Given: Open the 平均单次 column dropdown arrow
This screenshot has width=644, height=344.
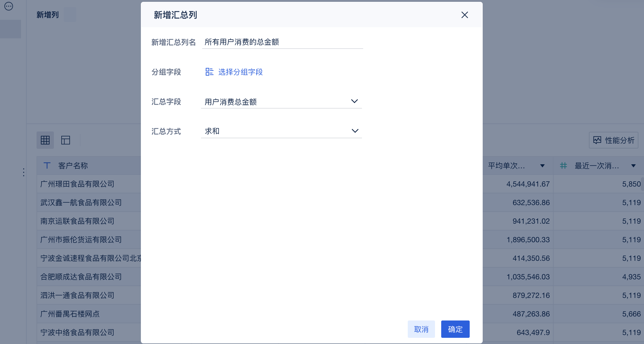Looking at the screenshot, I should [x=542, y=166].
